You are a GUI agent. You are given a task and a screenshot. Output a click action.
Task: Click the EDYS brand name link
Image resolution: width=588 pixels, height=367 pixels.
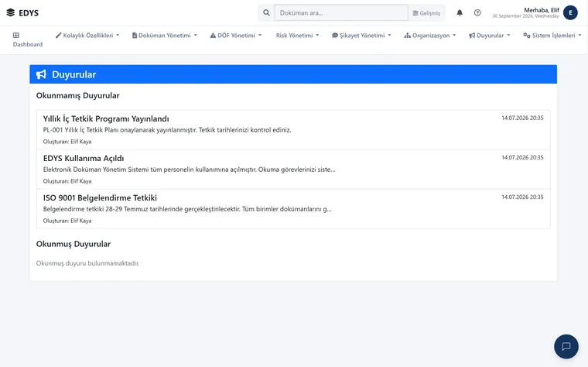[29, 12]
